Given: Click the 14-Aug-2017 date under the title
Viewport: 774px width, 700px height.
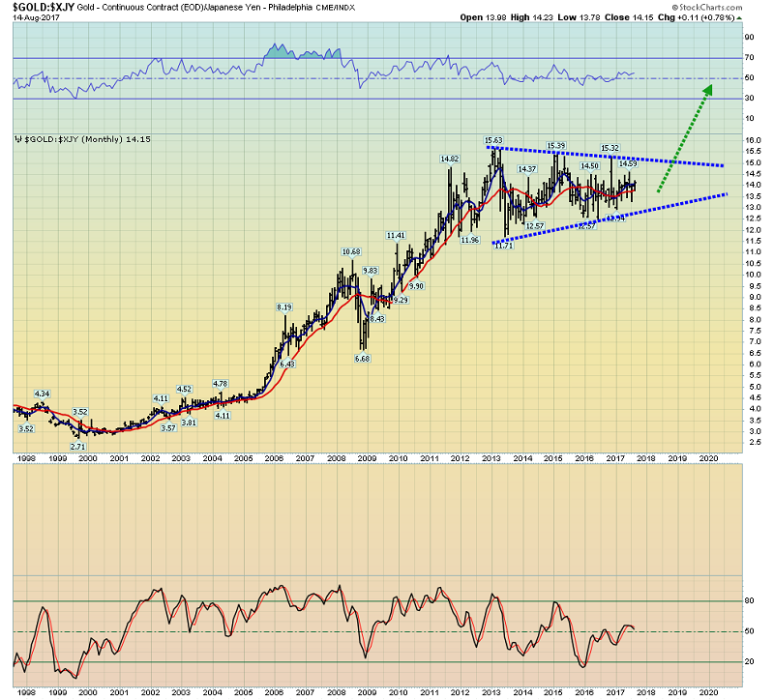Looking at the screenshot, I should coord(36,17).
